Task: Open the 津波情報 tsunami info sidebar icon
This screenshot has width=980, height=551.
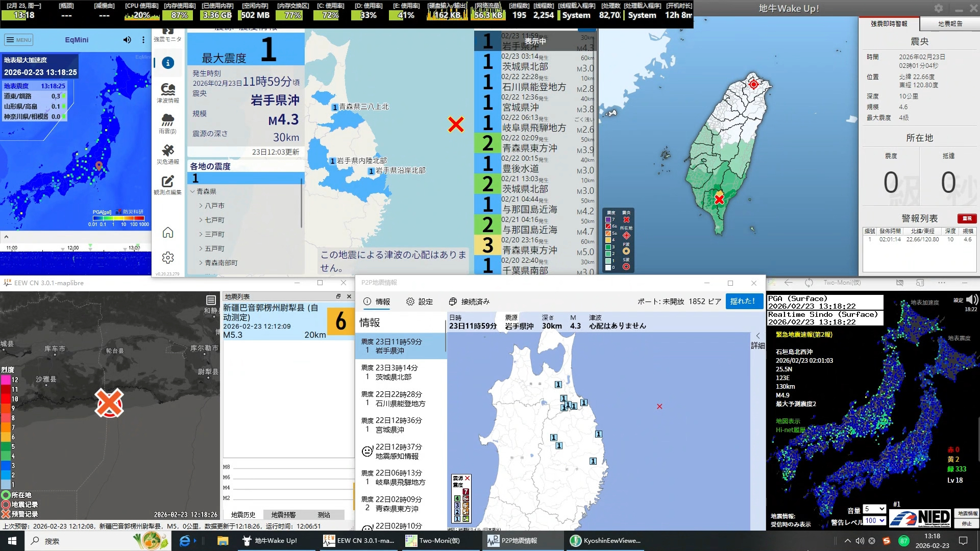Action: [x=168, y=93]
